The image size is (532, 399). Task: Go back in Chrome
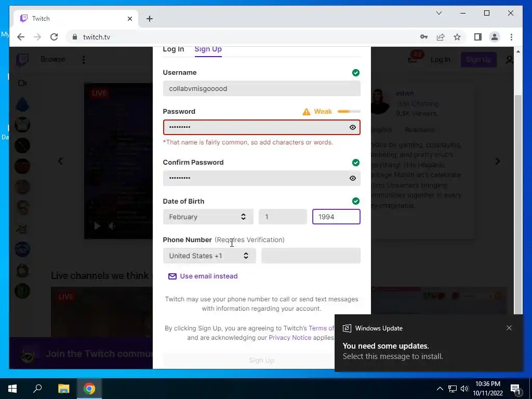pyautogui.click(x=21, y=37)
